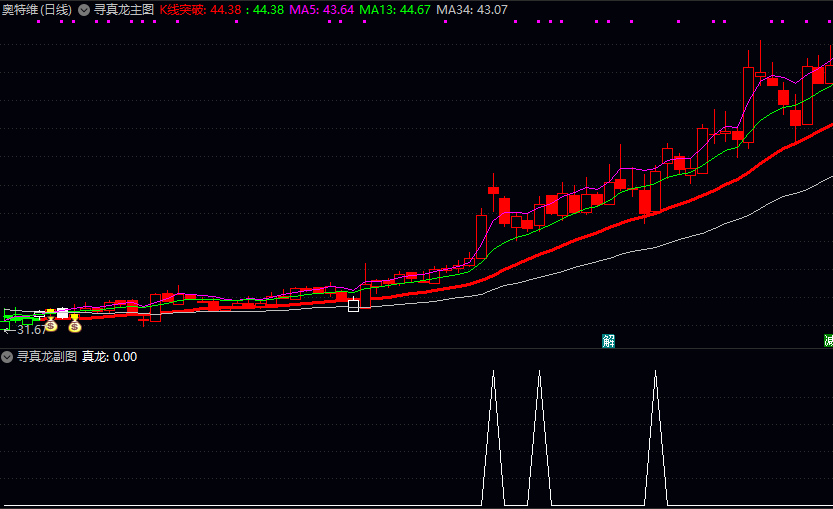
Task: Open the dropdown arrow beside 寻真龙主图
Action: click(84, 10)
